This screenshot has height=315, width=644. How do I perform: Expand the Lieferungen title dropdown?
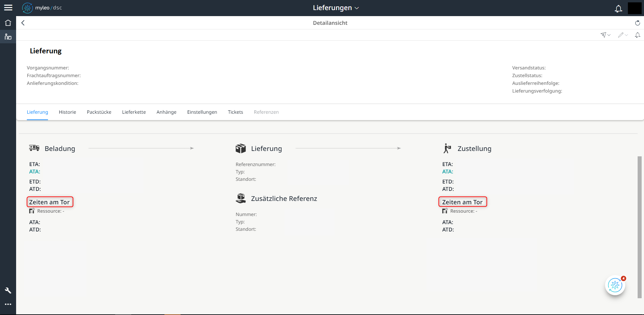coord(336,8)
